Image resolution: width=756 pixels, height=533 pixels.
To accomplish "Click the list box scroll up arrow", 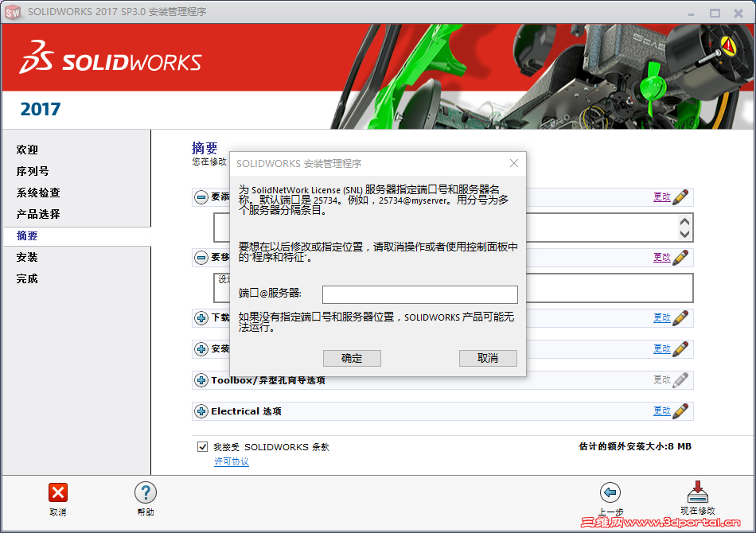I will click(684, 222).
